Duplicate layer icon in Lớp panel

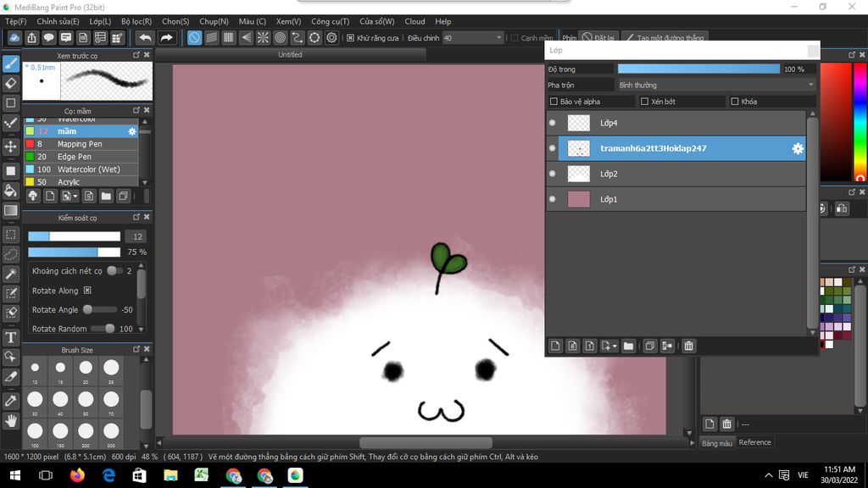coord(650,346)
